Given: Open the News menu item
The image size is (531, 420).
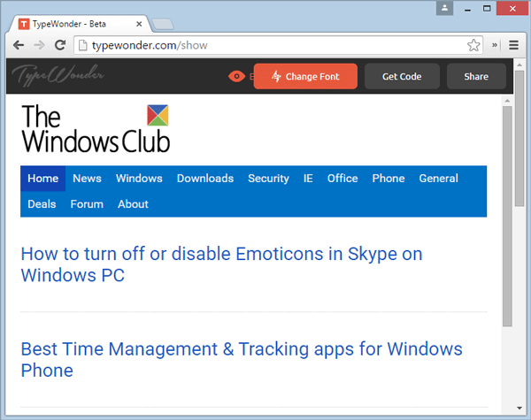Looking at the screenshot, I should coord(87,179).
